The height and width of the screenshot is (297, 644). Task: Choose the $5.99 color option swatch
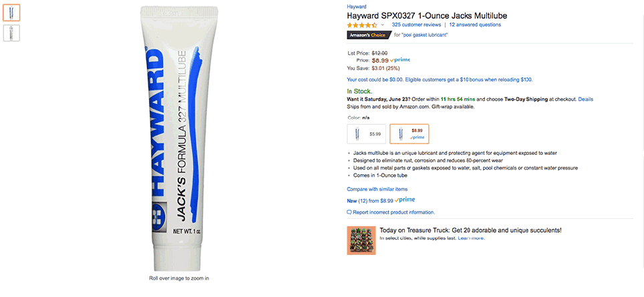[x=366, y=133]
